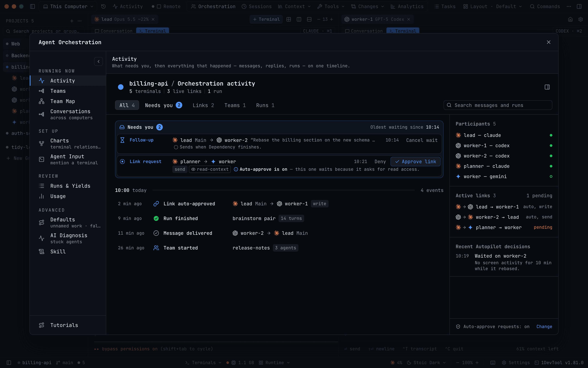588x368 pixels.
Task: Select the Teams 1 tab
Action: (x=235, y=105)
